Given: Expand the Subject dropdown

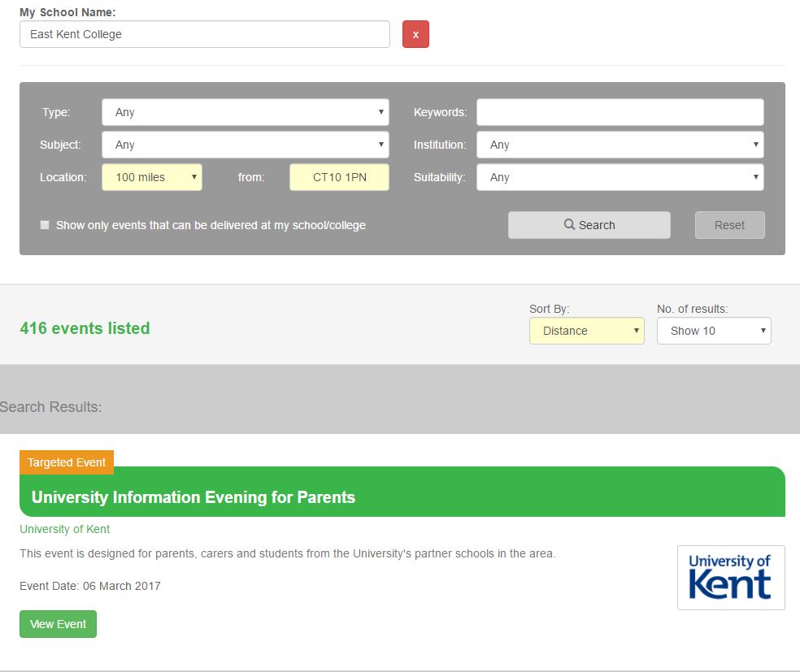Looking at the screenshot, I should tap(245, 145).
